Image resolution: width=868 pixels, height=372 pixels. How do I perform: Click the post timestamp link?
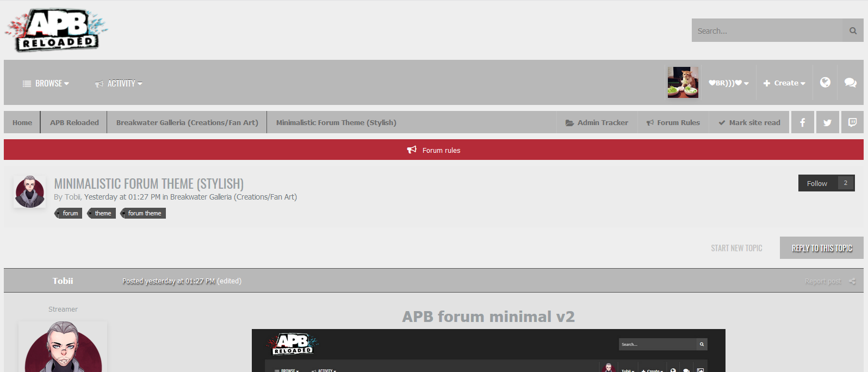click(169, 281)
